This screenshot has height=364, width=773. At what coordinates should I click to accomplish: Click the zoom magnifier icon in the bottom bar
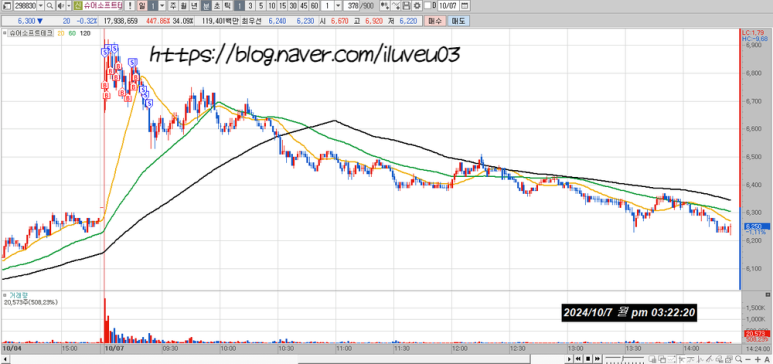point(738,359)
